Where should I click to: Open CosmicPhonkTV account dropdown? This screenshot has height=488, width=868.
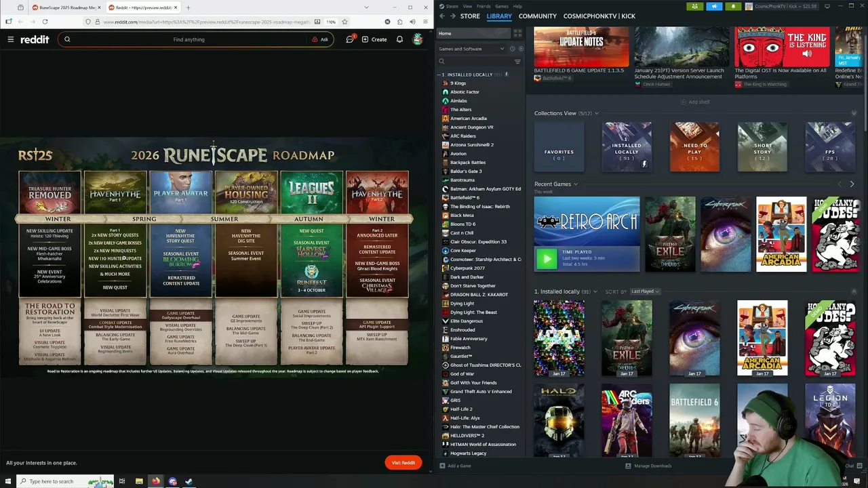point(781,6)
